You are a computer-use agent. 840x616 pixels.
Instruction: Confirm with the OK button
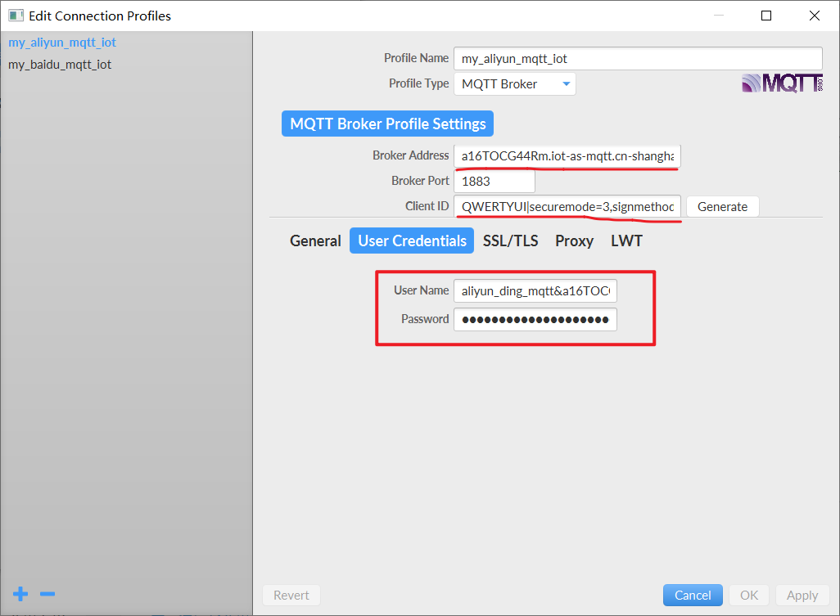pos(749,595)
